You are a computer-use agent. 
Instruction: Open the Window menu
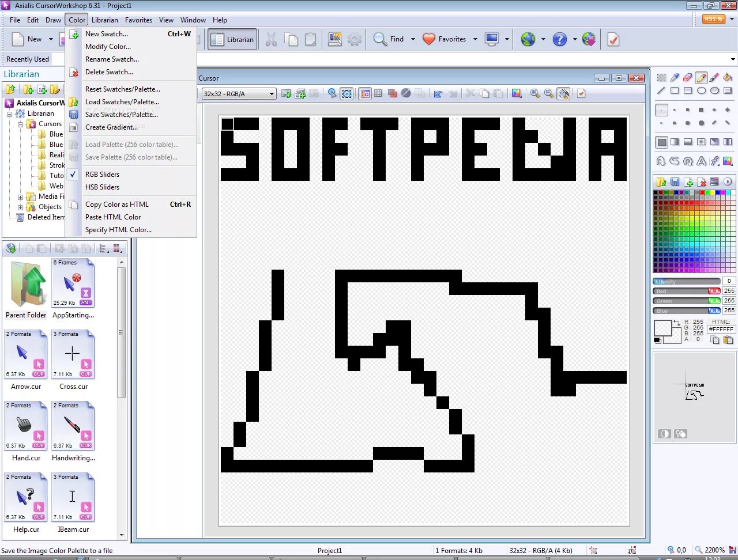tap(193, 20)
